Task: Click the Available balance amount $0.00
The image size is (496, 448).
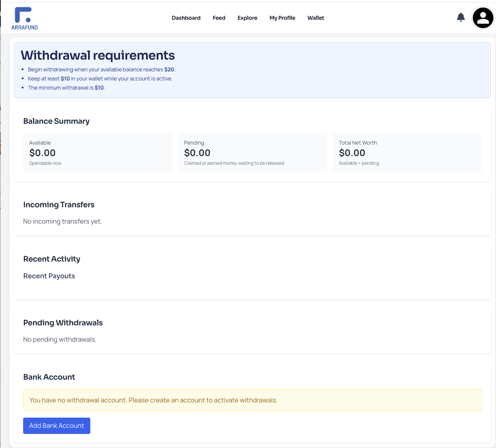Action: [43, 153]
